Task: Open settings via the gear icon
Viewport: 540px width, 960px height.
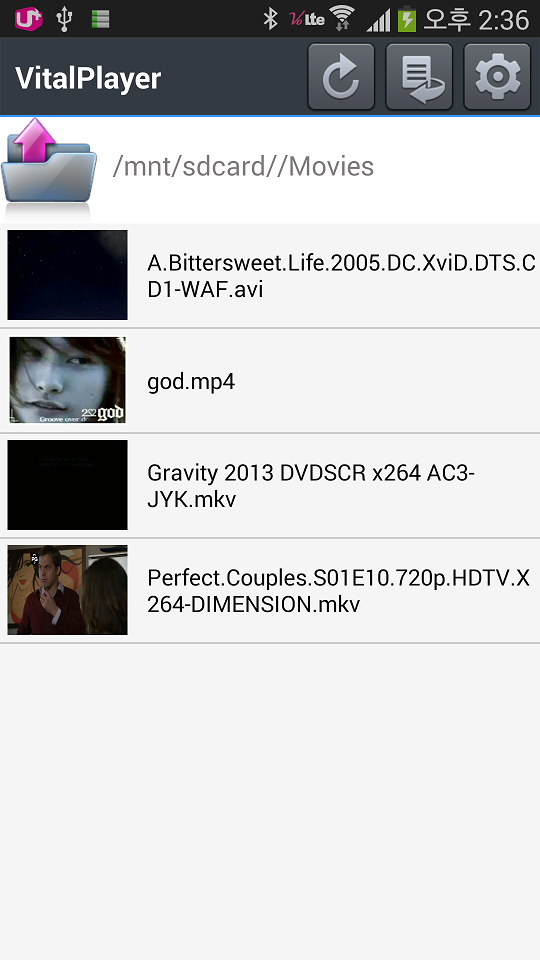Action: (497, 77)
